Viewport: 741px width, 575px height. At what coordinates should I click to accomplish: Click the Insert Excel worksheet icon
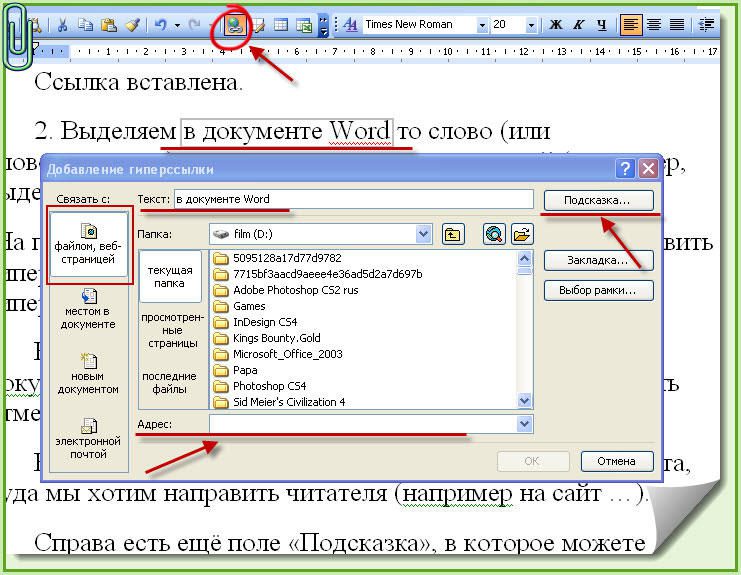pyautogui.click(x=304, y=25)
